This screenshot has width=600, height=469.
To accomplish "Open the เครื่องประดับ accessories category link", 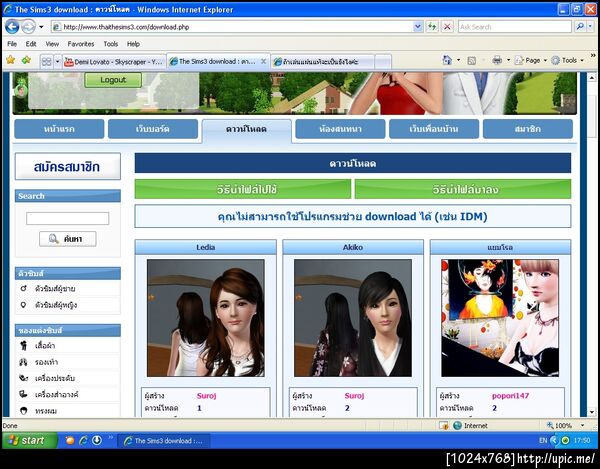I will click(55, 378).
